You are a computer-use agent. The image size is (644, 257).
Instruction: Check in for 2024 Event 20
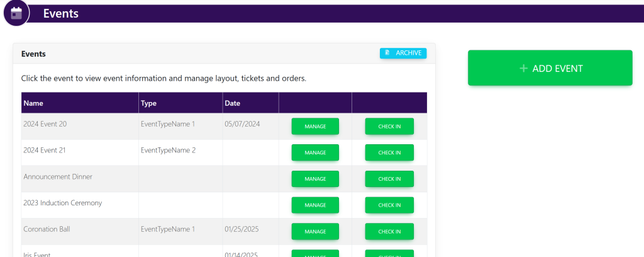pos(389,126)
